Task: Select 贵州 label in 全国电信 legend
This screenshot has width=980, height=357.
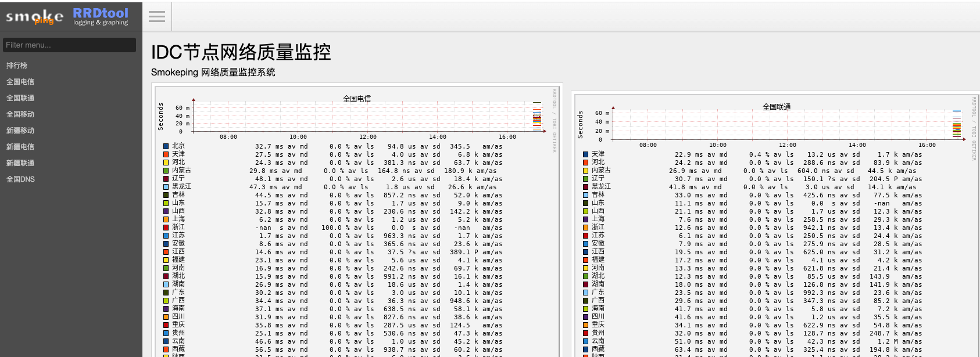Action: click(x=178, y=333)
